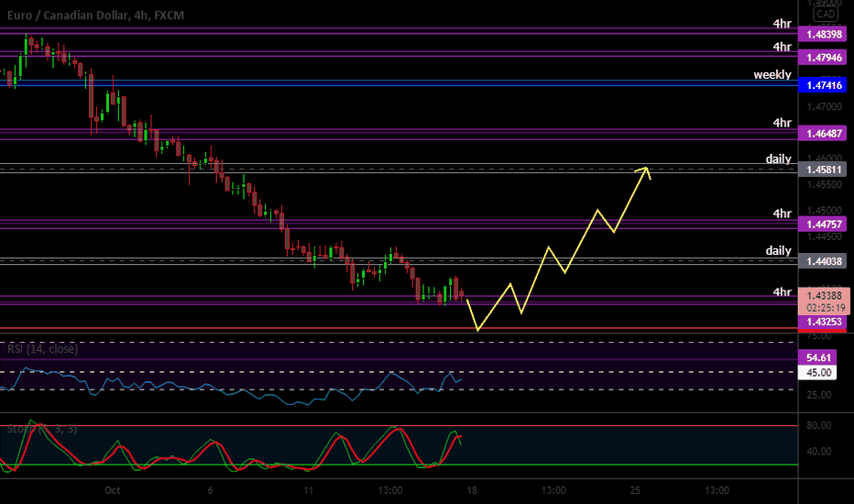Click the '4hr' text beside 1.46487
This screenshot has width=854, height=504.
click(783, 123)
